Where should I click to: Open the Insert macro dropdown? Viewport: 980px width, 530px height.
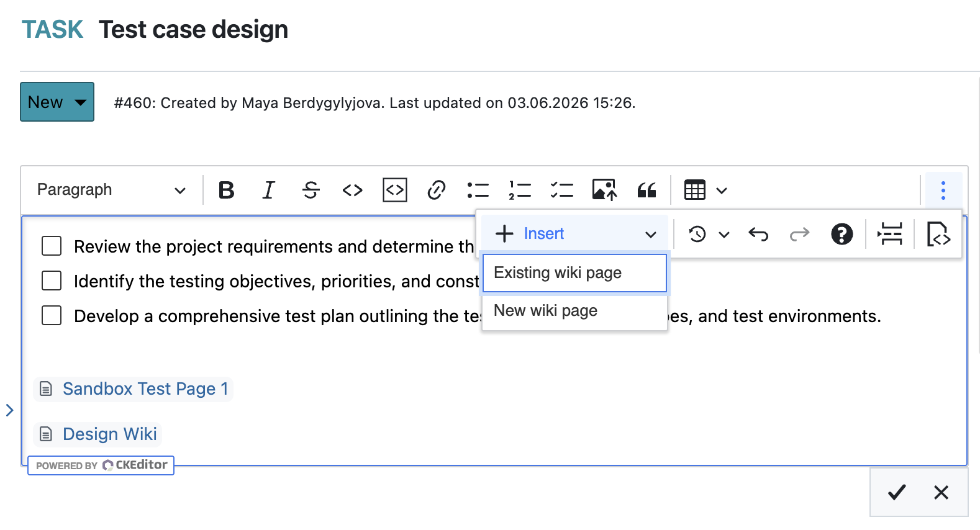click(575, 234)
